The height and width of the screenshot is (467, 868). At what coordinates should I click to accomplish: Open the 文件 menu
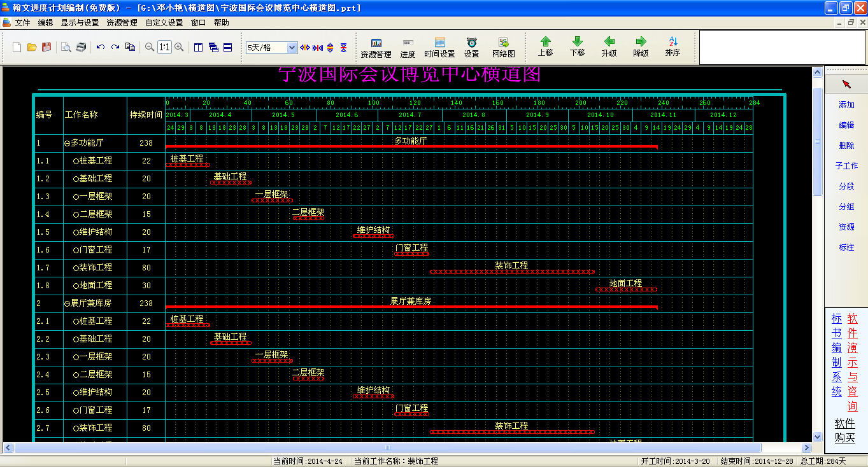coord(23,22)
